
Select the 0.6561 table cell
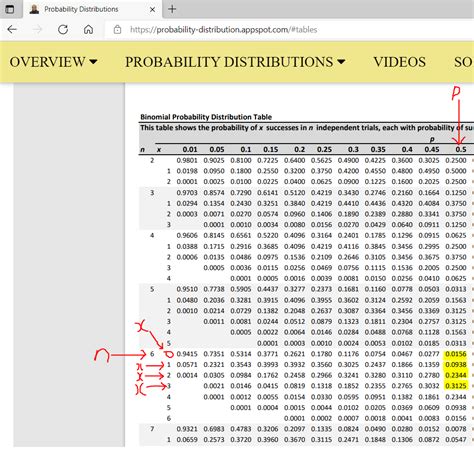pyautogui.click(x=241, y=235)
